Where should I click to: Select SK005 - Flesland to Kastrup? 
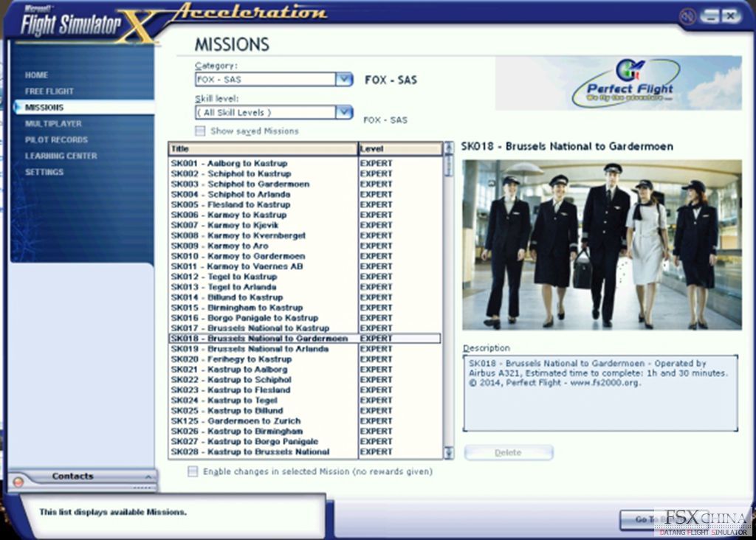click(x=305, y=204)
